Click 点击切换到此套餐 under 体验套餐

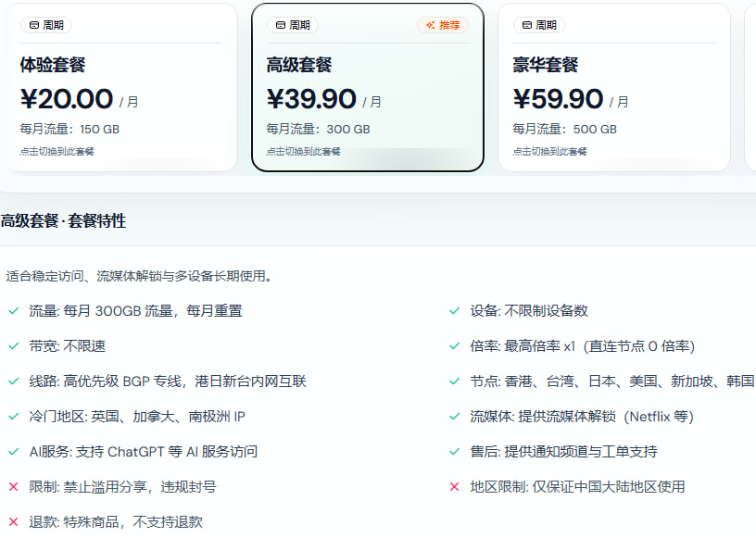click(57, 151)
